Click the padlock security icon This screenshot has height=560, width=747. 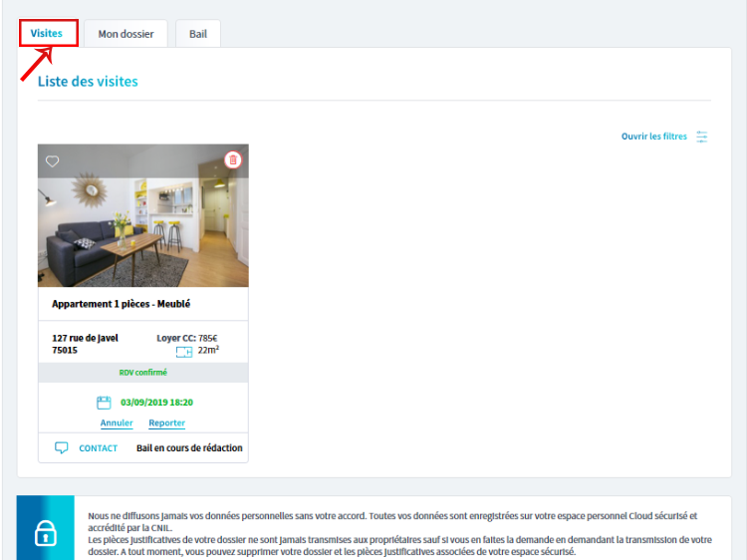click(45, 533)
